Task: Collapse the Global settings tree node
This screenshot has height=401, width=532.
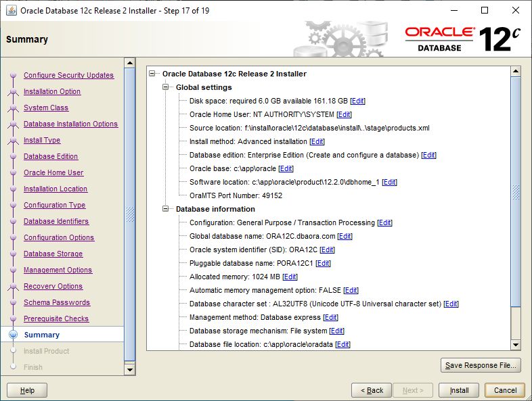Action: tap(166, 87)
